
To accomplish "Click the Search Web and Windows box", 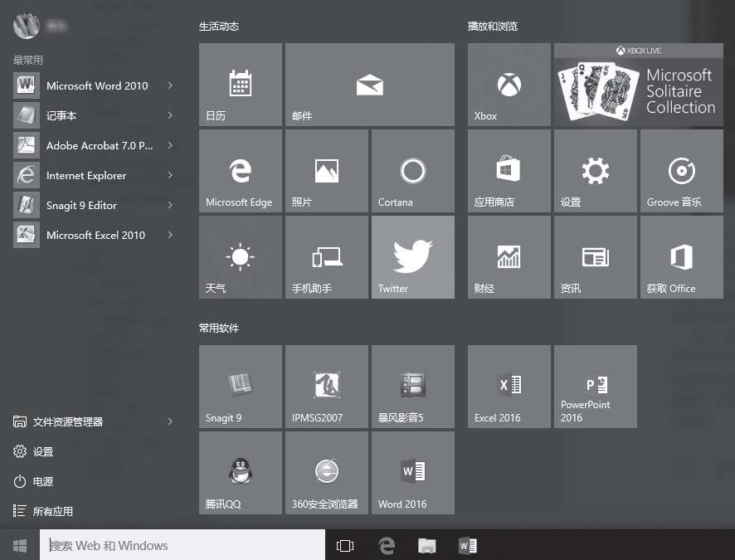I will (x=183, y=545).
